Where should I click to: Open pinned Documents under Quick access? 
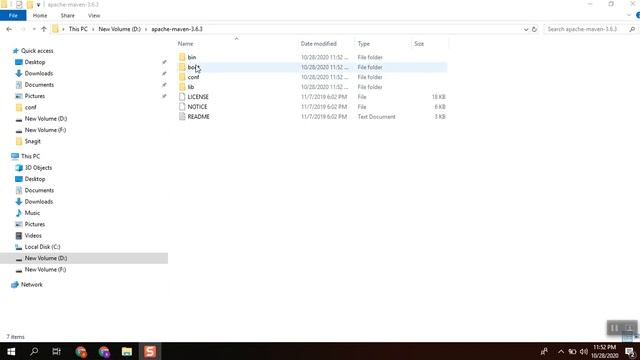[x=39, y=85]
